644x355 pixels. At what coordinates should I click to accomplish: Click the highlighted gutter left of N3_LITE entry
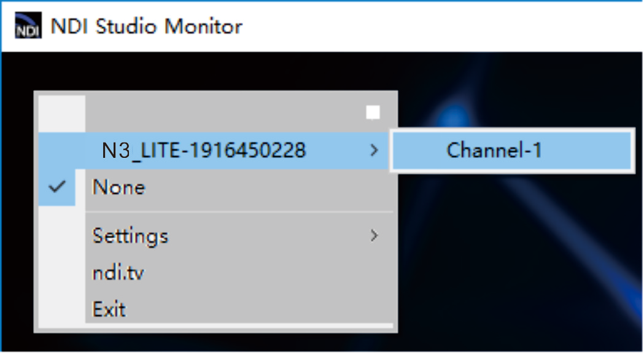[x=62, y=150]
